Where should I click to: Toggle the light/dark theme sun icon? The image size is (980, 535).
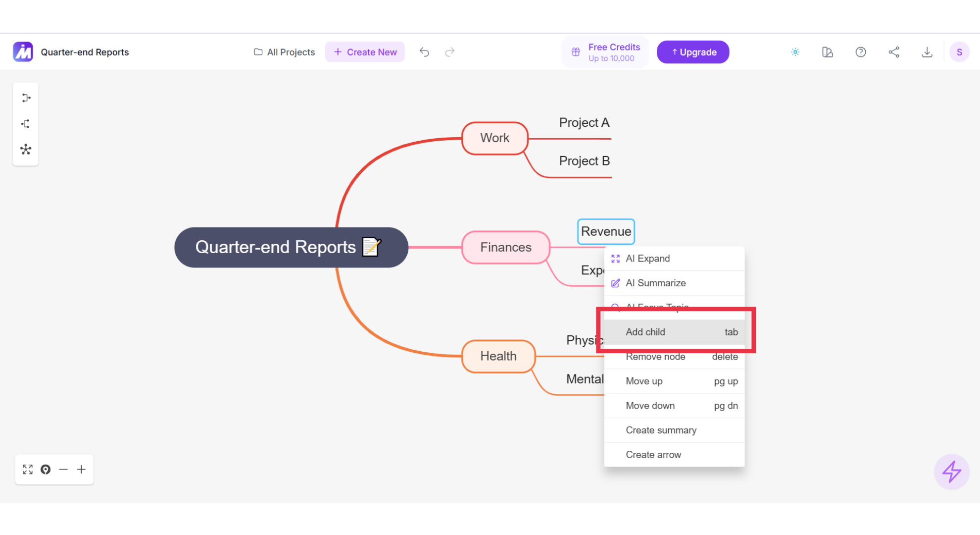tap(795, 52)
